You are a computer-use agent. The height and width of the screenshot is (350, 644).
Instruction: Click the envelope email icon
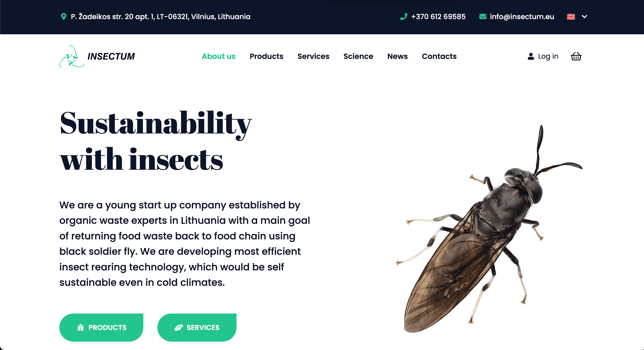[x=483, y=16]
